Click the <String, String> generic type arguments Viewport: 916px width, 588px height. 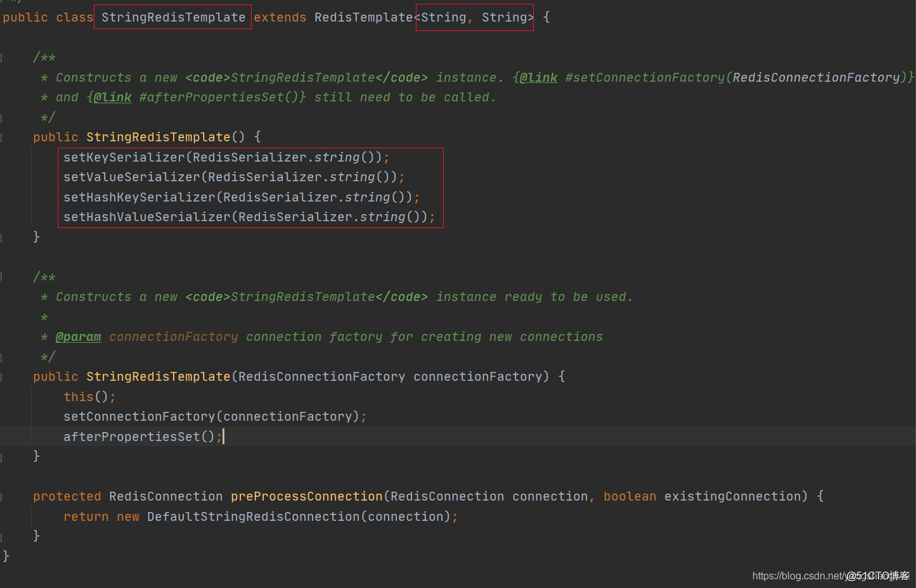(474, 17)
